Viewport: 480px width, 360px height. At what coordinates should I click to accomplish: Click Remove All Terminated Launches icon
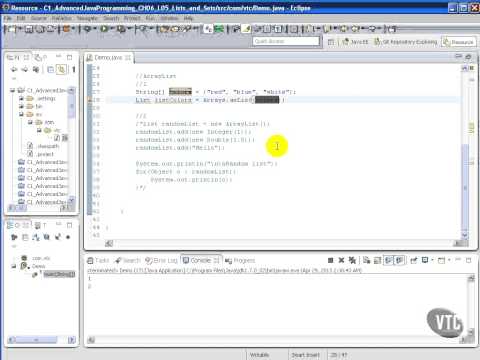352,260
